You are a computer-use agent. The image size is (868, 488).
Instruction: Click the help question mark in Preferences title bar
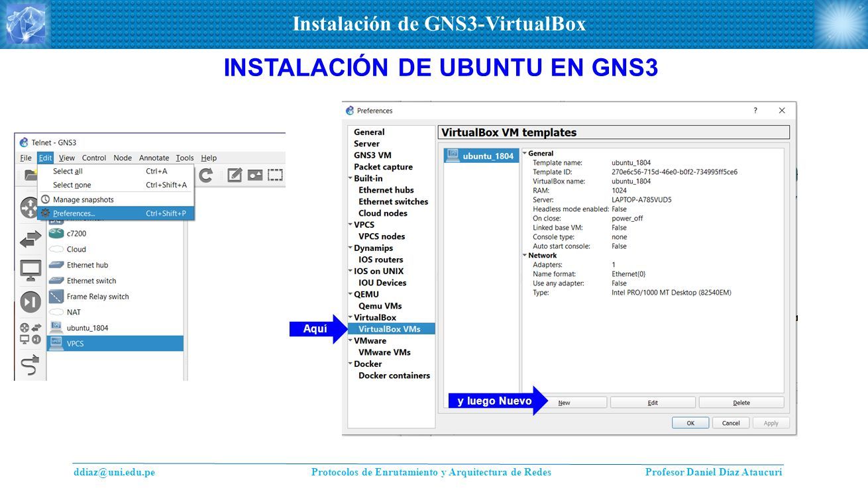click(755, 111)
